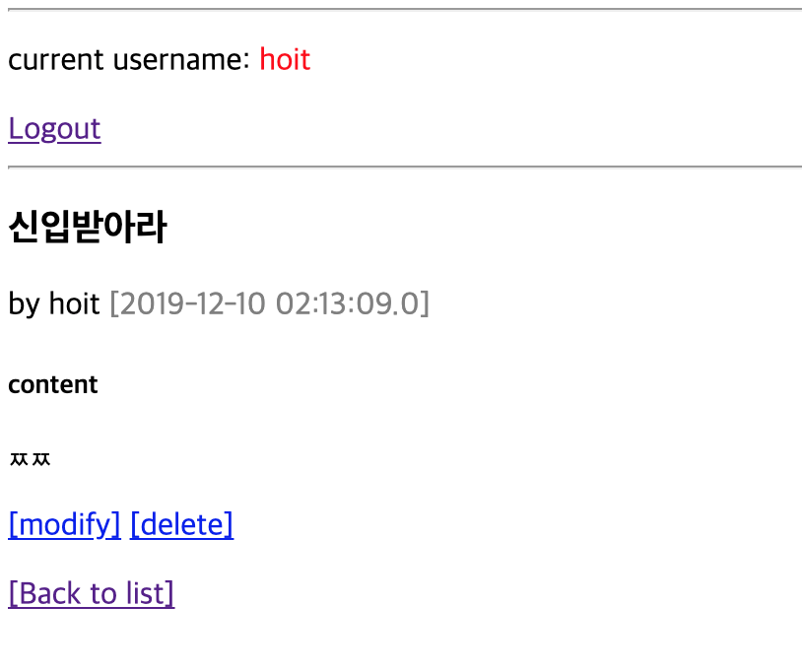Go to [Back to list] link
The image size is (802, 672).
coord(91,593)
